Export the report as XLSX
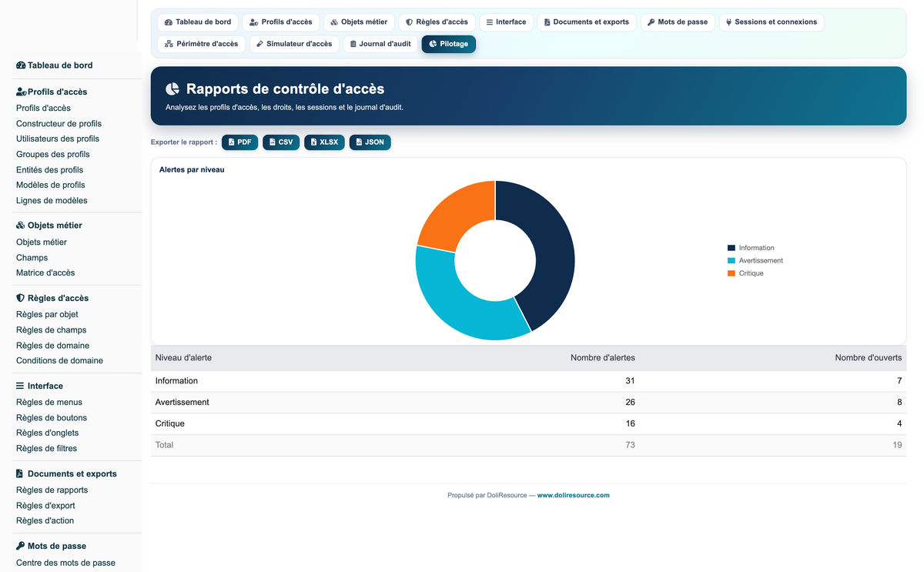This screenshot has width=924, height=572. [324, 142]
